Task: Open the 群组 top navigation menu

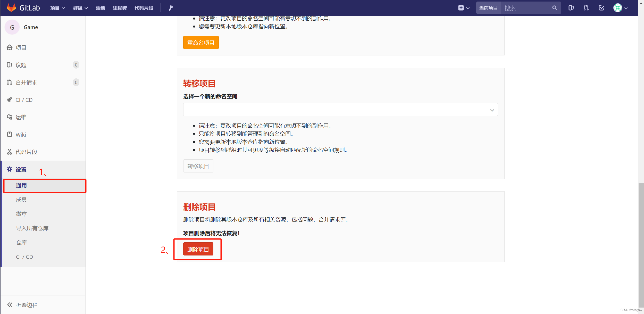Action: (x=80, y=8)
